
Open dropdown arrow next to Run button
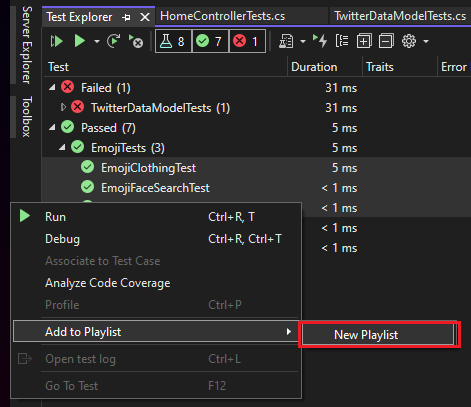(97, 42)
